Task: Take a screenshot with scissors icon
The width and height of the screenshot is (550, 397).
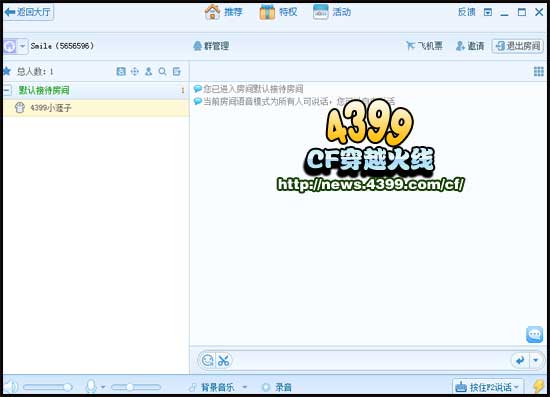Action: (223, 361)
